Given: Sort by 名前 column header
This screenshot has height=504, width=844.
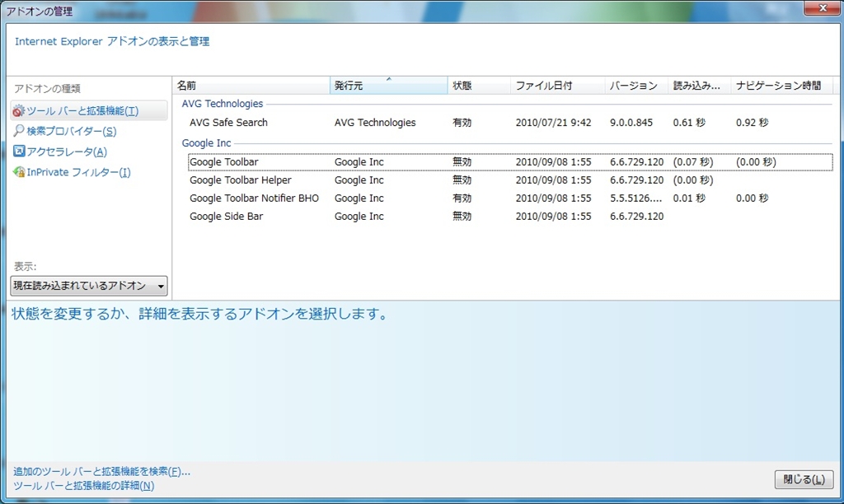Looking at the screenshot, I should pyautogui.click(x=251, y=86).
